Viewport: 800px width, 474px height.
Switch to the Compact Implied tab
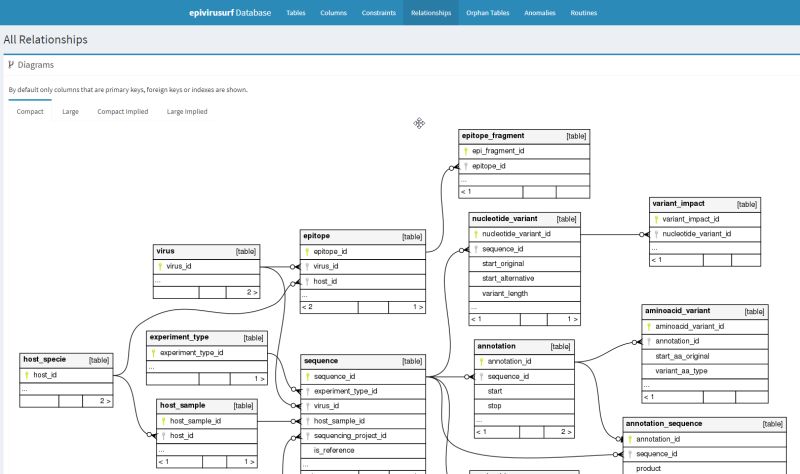tap(123, 111)
